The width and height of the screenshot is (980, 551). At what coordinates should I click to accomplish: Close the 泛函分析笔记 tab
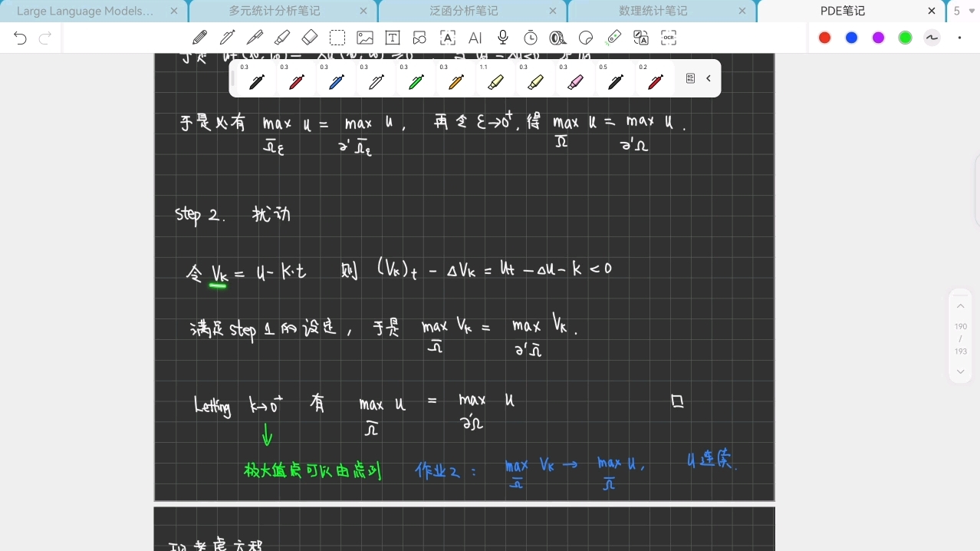point(553,11)
